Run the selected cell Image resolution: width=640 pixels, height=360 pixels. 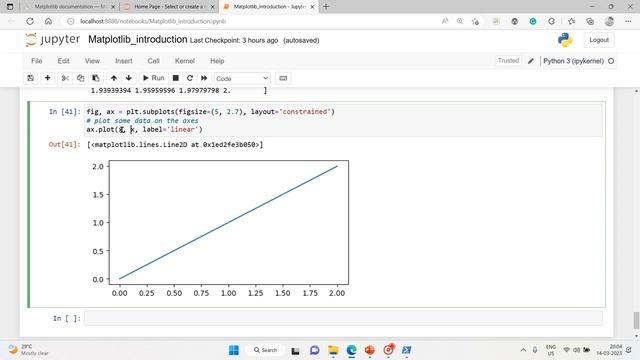point(153,78)
